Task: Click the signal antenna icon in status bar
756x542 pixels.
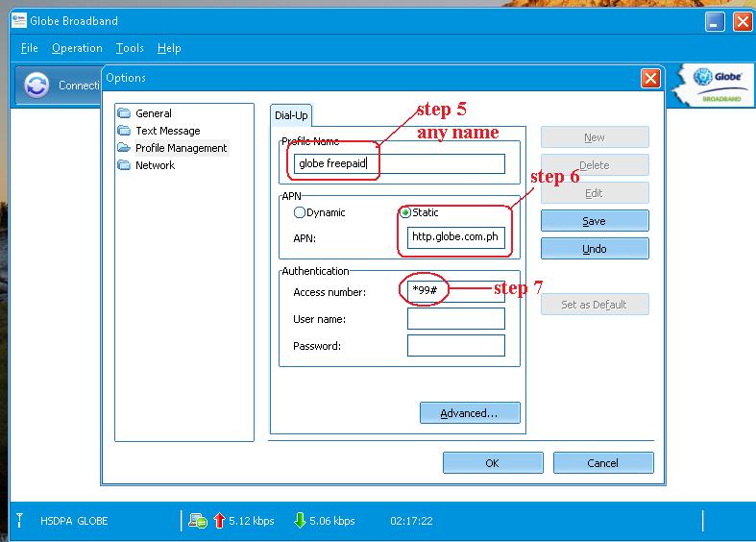Action: (19, 520)
